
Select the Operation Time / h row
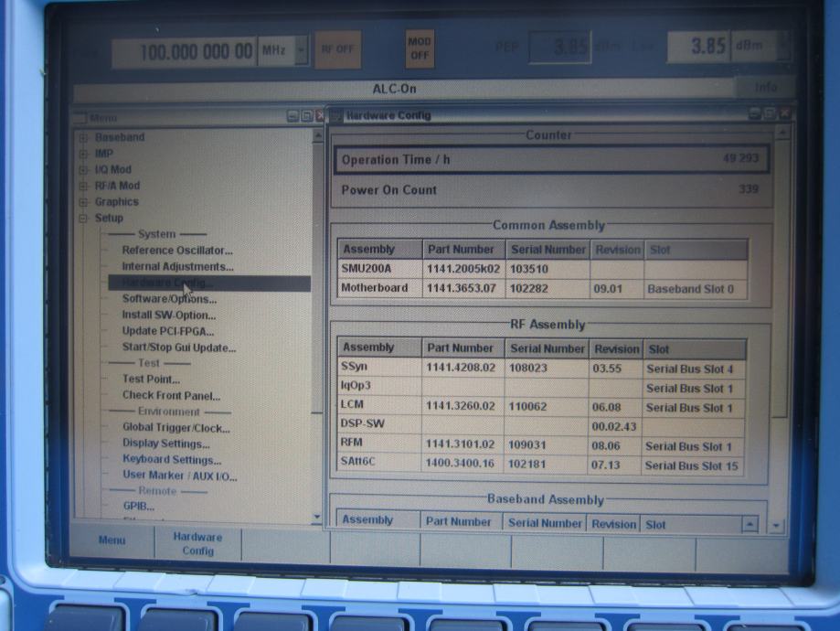pos(552,159)
